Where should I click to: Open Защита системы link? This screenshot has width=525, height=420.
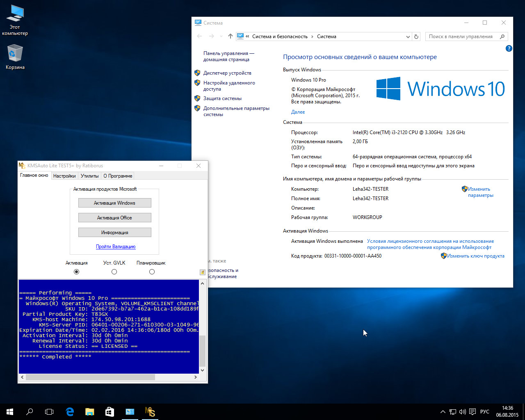(x=222, y=98)
